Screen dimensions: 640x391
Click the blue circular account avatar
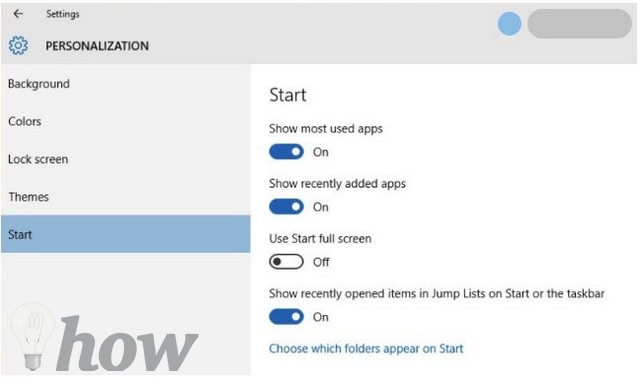[x=509, y=24]
